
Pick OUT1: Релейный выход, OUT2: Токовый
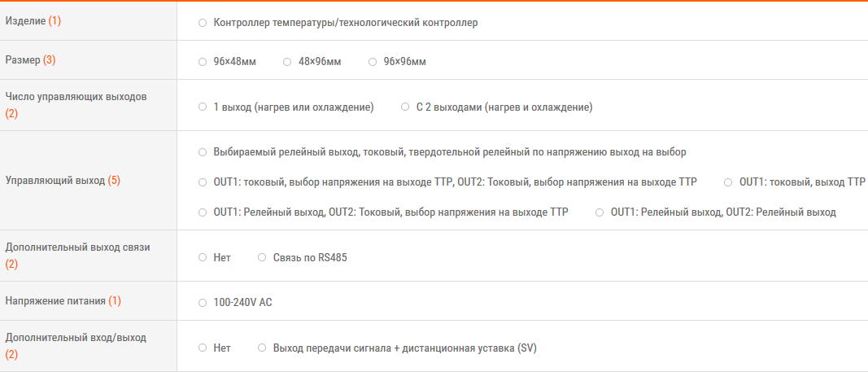coord(203,212)
